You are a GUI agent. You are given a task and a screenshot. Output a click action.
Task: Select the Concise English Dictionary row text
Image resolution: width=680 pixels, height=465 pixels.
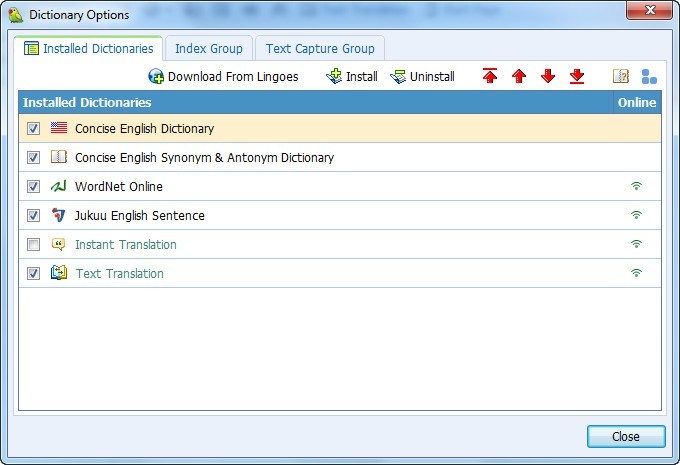144,128
